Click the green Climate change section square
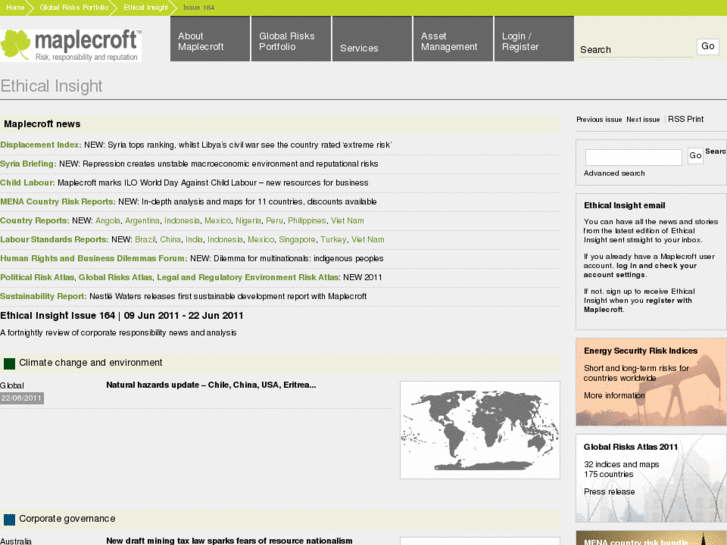 click(9, 364)
